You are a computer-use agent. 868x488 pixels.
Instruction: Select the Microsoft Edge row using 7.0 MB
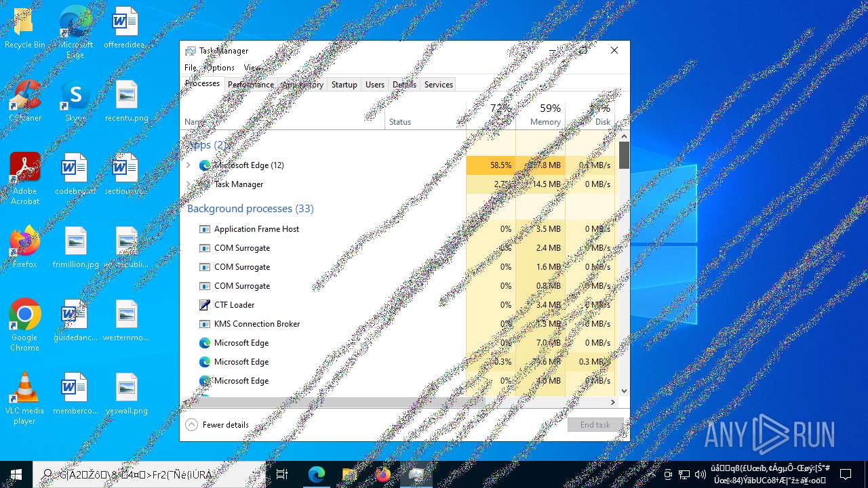pos(400,343)
